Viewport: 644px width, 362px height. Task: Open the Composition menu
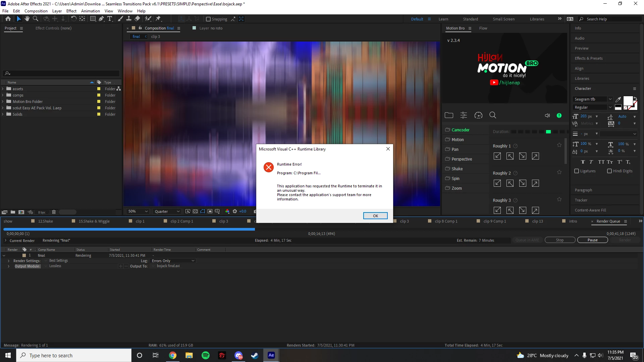click(36, 11)
